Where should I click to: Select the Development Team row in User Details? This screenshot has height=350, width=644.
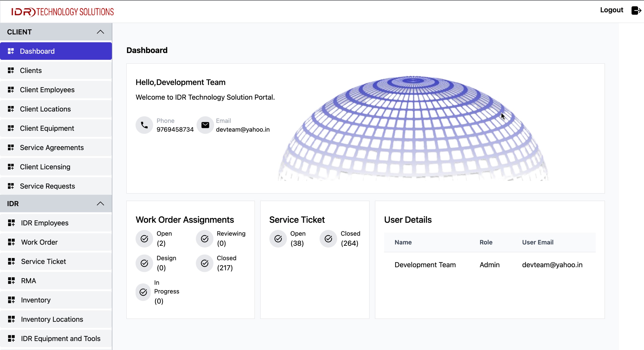point(425,265)
